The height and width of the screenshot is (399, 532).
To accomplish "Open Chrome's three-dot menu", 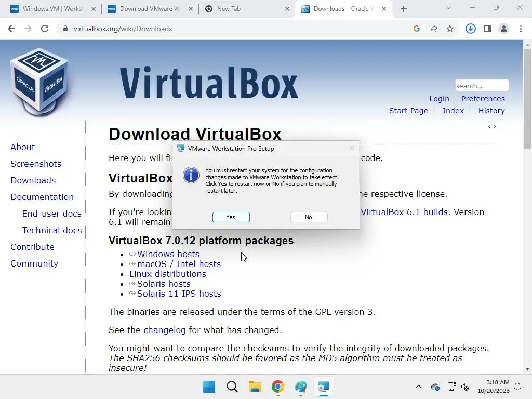I will click(521, 29).
